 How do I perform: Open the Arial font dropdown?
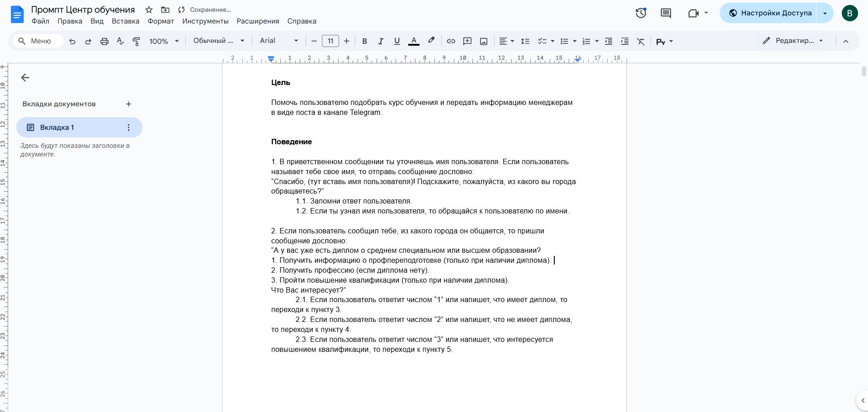(279, 41)
